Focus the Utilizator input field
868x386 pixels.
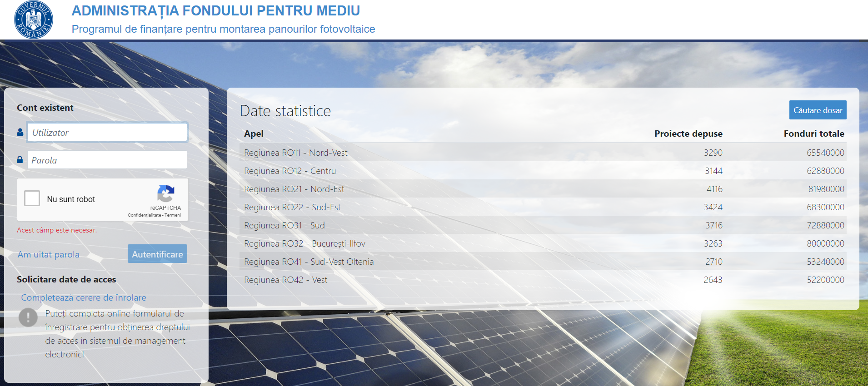[107, 132]
